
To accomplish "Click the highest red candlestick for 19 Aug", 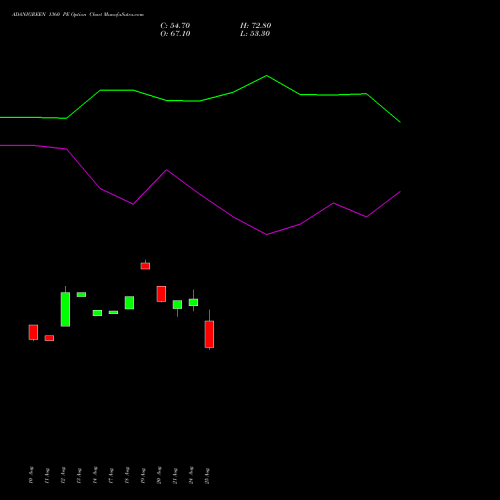I will click(145, 266).
